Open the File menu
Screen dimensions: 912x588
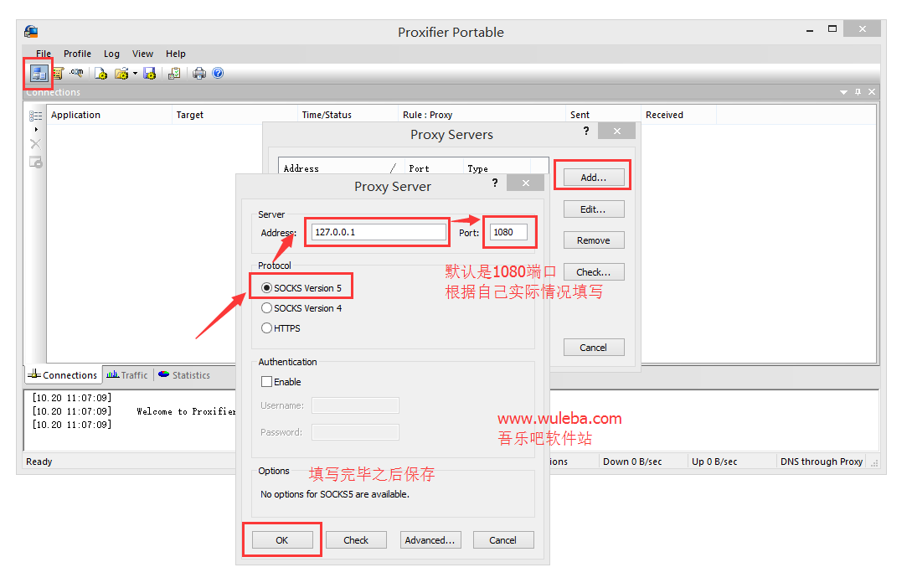43,54
